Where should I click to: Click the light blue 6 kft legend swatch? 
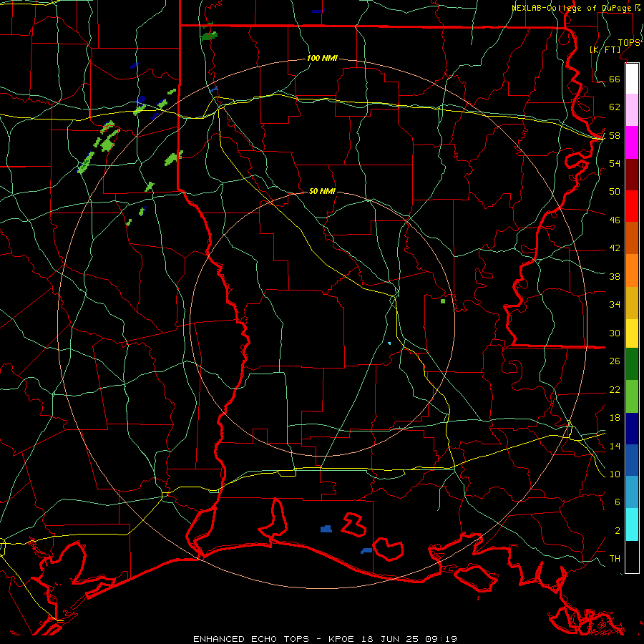tap(632, 492)
